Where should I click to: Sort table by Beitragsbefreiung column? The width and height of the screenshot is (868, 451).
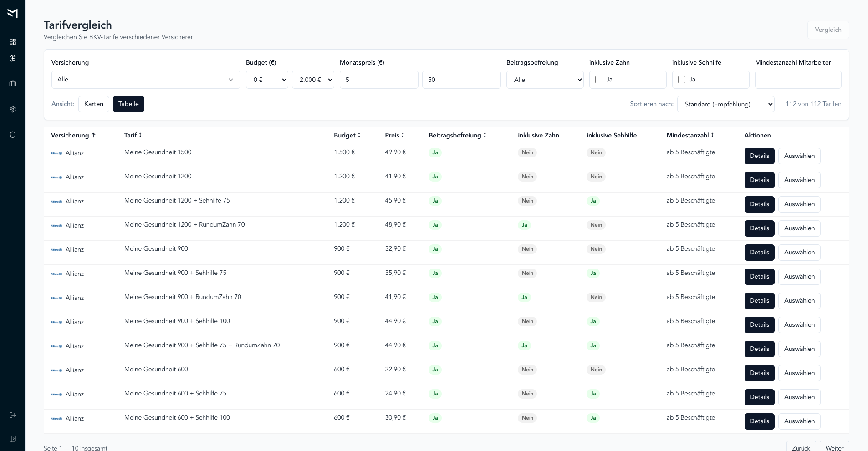[x=457, y=135]
